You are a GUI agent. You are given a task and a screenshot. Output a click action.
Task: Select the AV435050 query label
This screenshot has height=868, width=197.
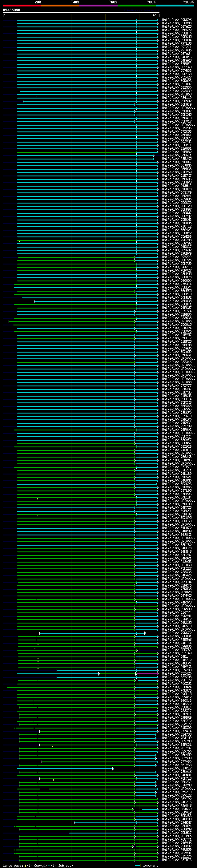(11, 10)
